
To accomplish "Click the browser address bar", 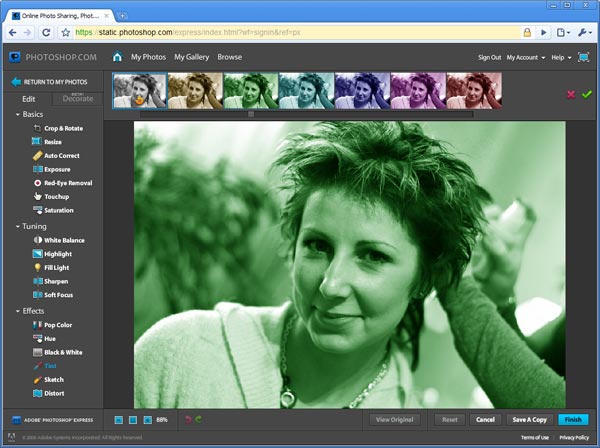I will coord(300,33).
